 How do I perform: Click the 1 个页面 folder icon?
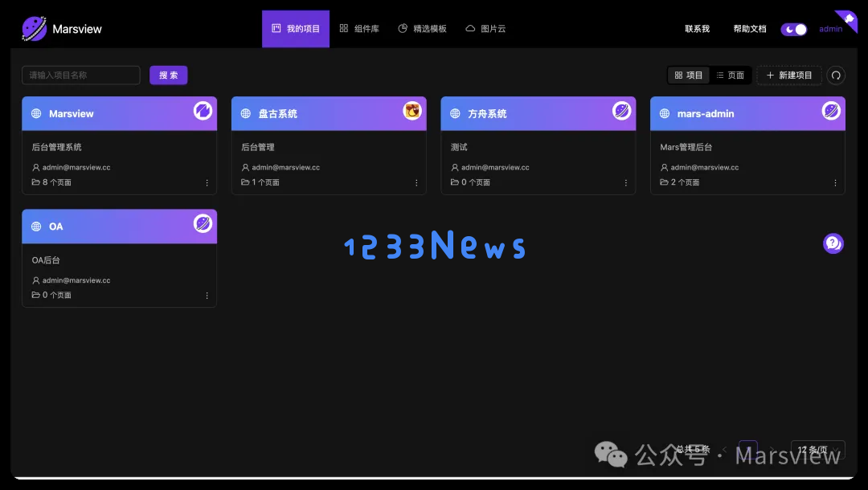(x=245, y=182)
